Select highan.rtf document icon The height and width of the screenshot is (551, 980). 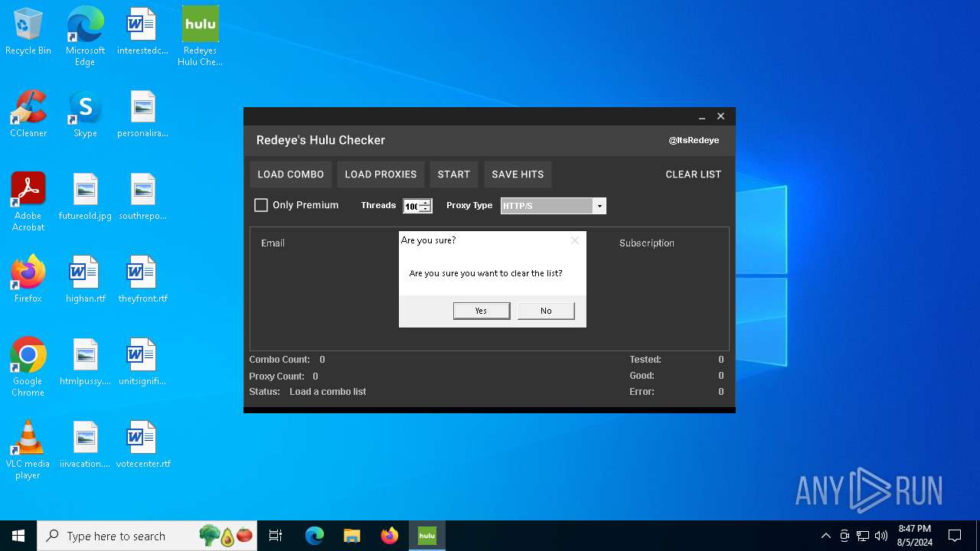(85, 280)
